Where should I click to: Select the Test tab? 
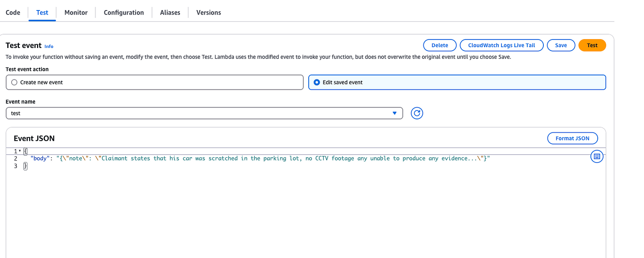pos(42,12)
